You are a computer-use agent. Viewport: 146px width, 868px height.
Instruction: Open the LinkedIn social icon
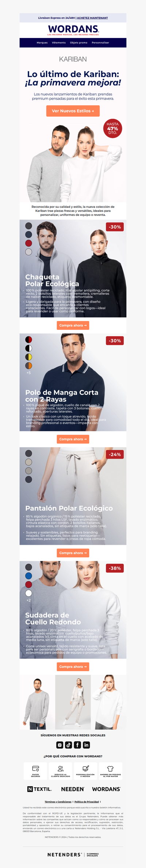click(86, 745)
